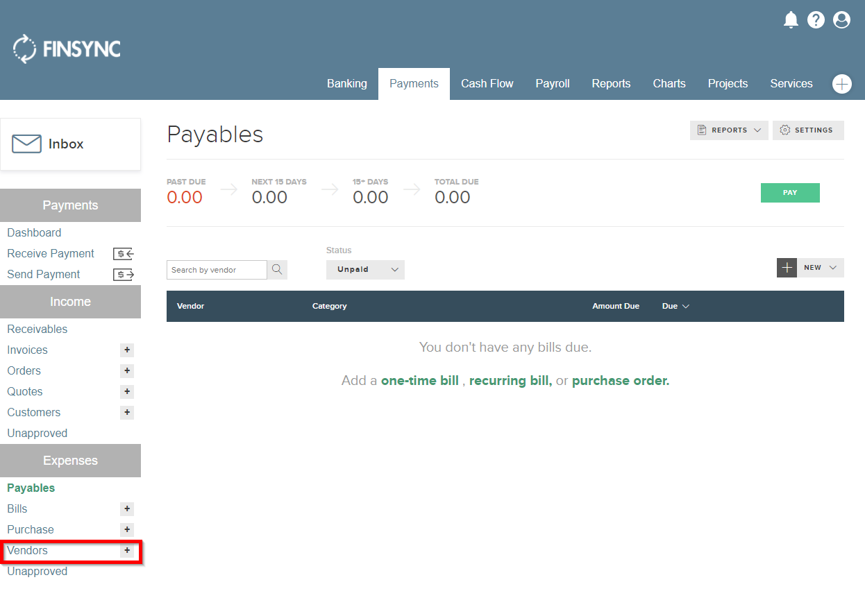Add a new order with plus icon

127,371
